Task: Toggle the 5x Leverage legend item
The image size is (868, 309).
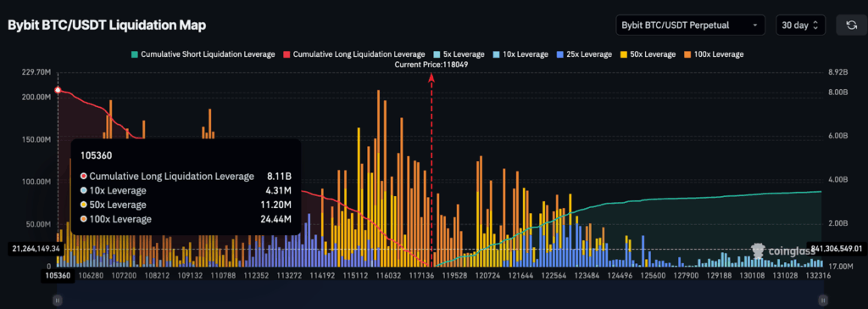Action: 459,54
